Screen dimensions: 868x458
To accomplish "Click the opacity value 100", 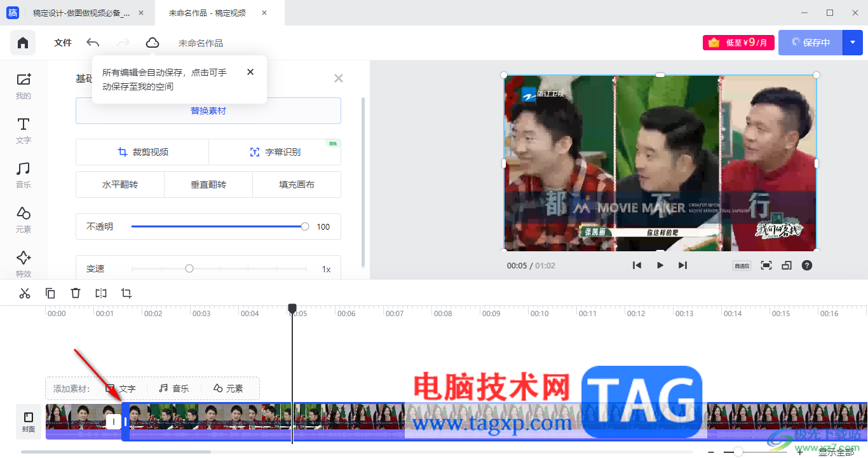I will click(x=323, y=226).
